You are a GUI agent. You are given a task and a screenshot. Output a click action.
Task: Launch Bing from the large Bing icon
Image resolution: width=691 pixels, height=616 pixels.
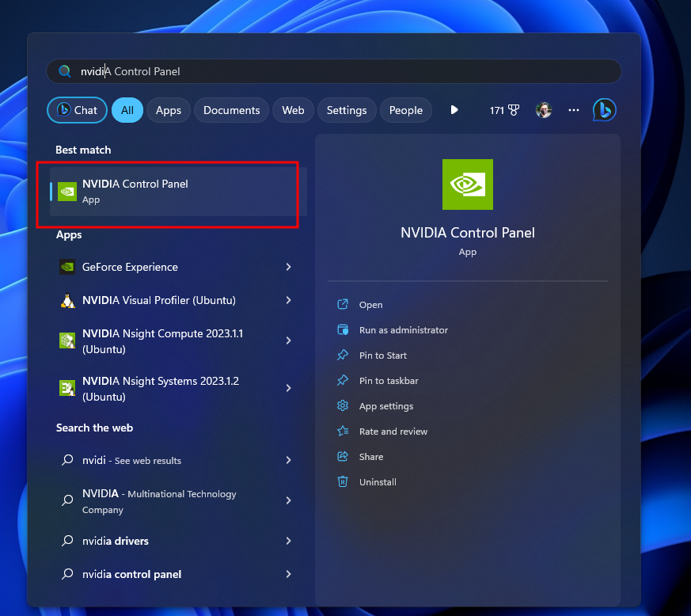(604, 110)
